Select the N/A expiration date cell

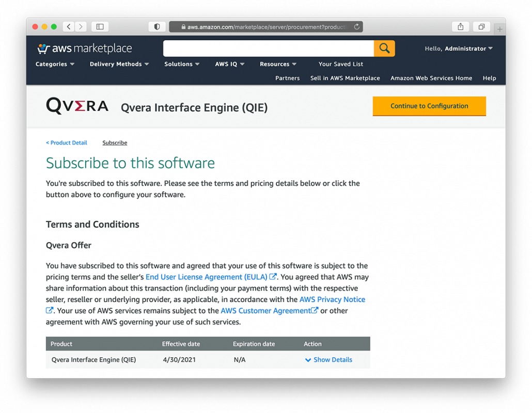(240, 360)
